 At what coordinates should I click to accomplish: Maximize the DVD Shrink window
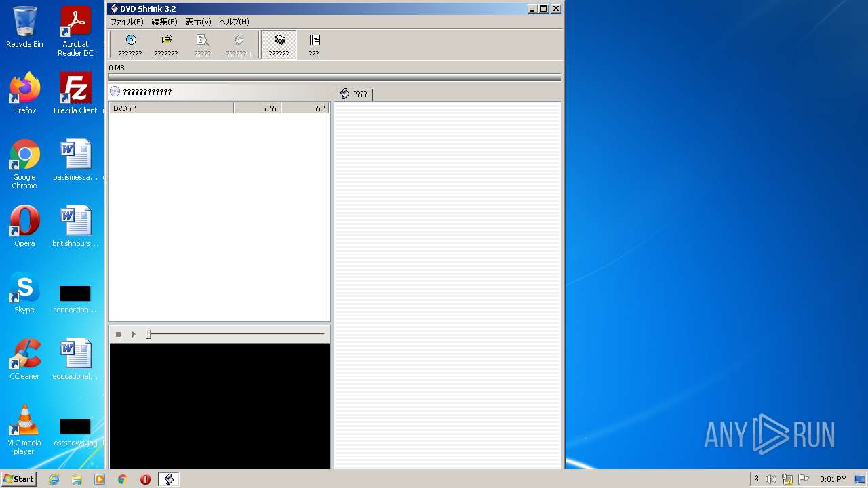[543, 9]
